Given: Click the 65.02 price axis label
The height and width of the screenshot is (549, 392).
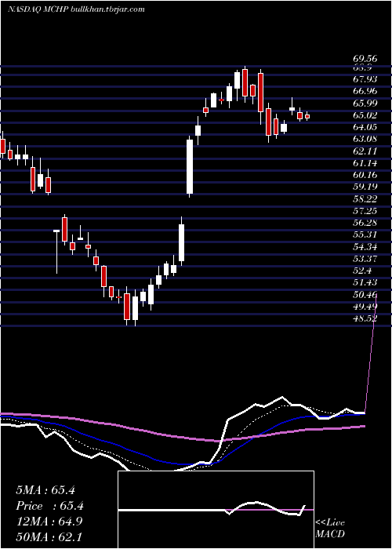Looking at the screenshot, I should coord(365,115).
